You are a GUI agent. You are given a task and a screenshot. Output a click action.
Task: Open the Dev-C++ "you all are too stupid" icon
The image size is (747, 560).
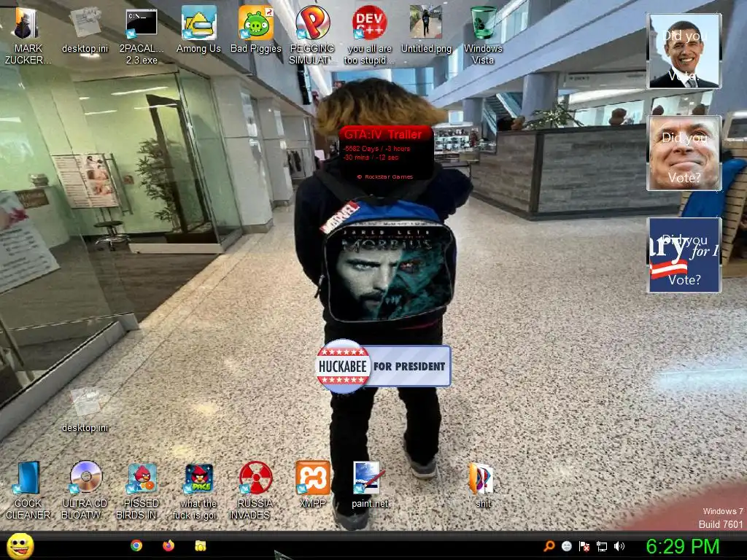click(369, 23)
